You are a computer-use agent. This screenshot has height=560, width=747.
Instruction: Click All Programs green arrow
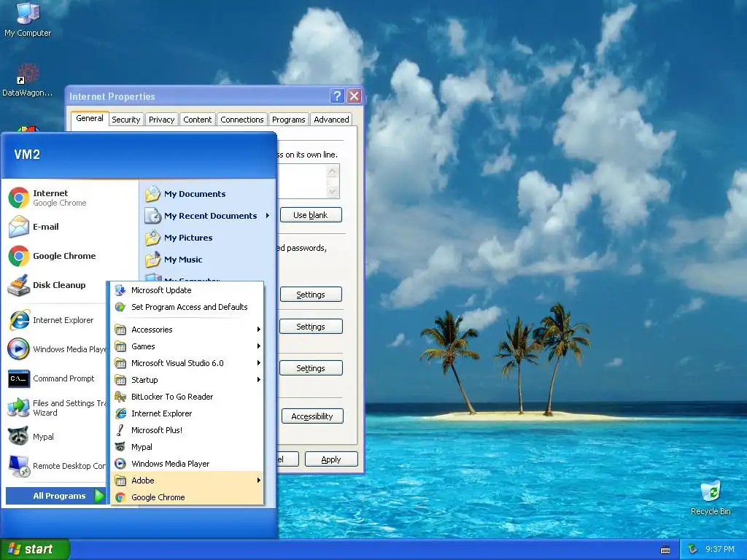pos(99,496)
